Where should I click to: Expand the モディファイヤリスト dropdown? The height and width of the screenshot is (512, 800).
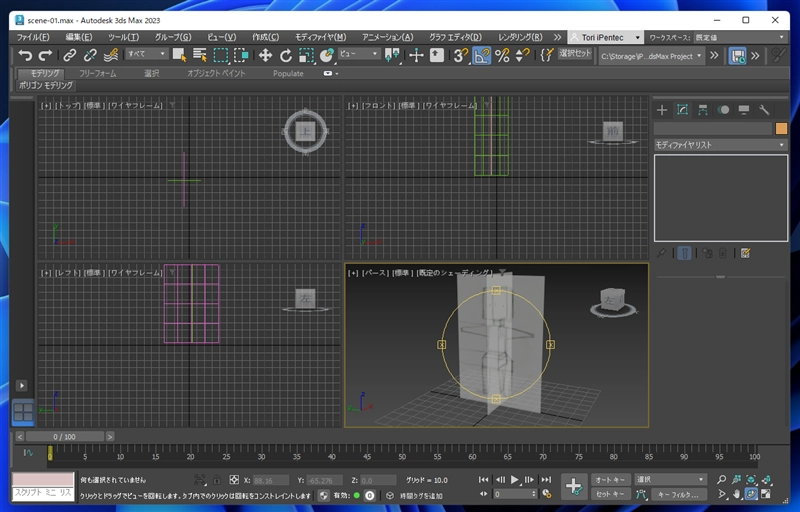[x=720, y=145]
